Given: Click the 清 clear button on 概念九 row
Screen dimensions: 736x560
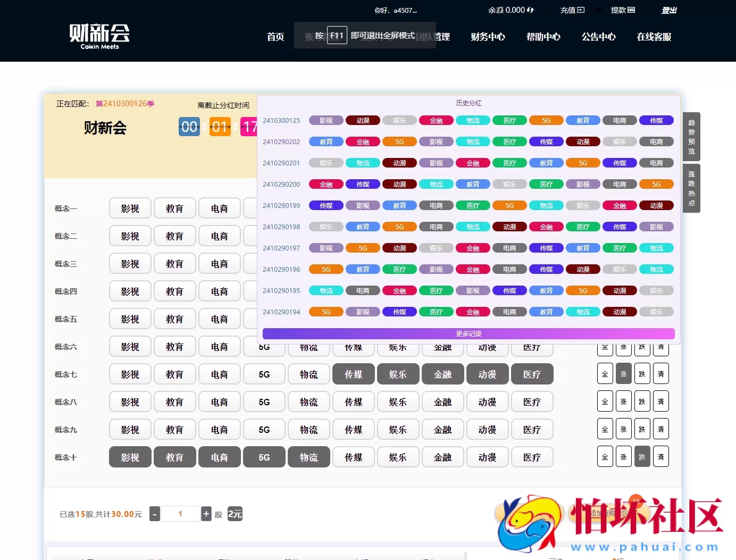Looking at the screenshot, I should tap(661, 429).
